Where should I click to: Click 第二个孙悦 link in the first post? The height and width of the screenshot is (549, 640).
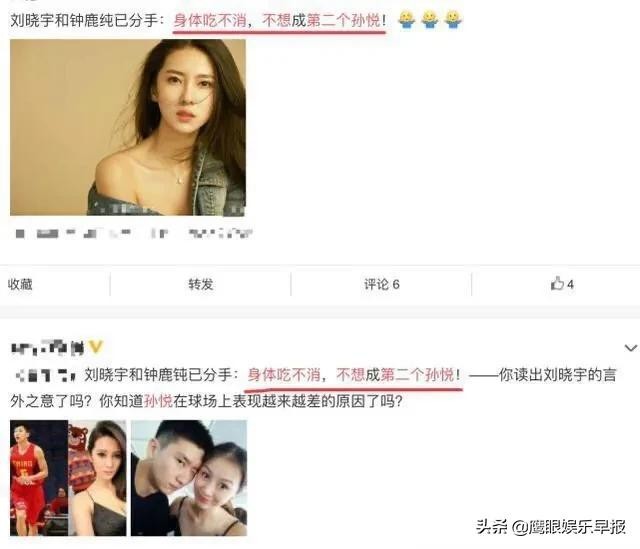(x=343, y=20)
